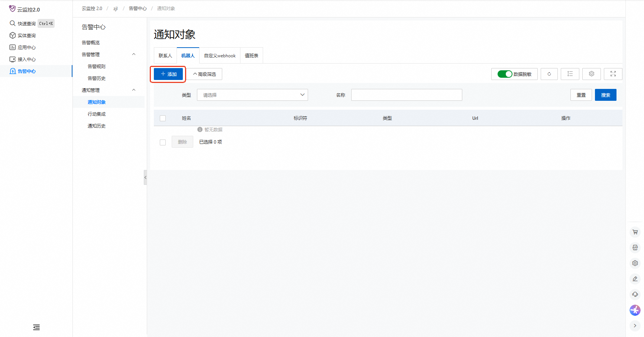Expand right rail arrow icon
Screen dimensions: 644x337
pyautogui.click(x=635, y=326)
